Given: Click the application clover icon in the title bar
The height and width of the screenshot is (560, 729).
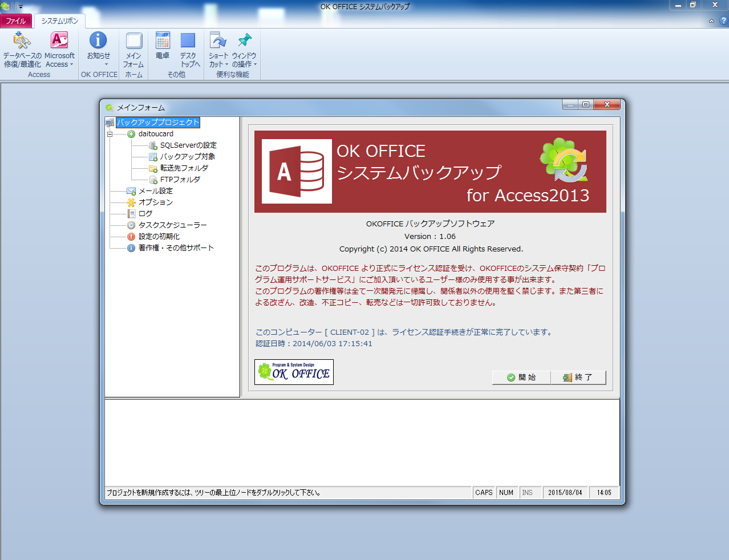Looking at the screenshot, I should point(5,7).
